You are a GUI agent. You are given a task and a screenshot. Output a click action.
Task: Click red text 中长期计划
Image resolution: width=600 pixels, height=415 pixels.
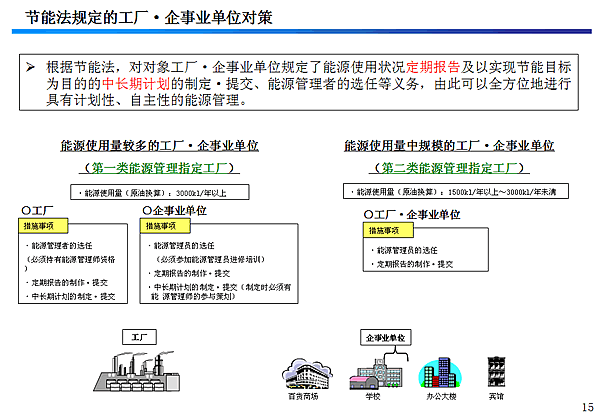[x=136, y=84]
